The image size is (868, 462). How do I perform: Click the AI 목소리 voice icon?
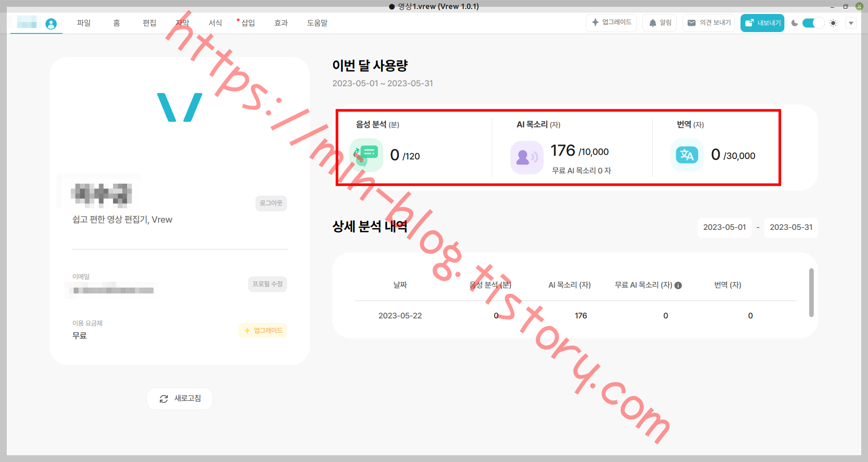coord(527,157)
